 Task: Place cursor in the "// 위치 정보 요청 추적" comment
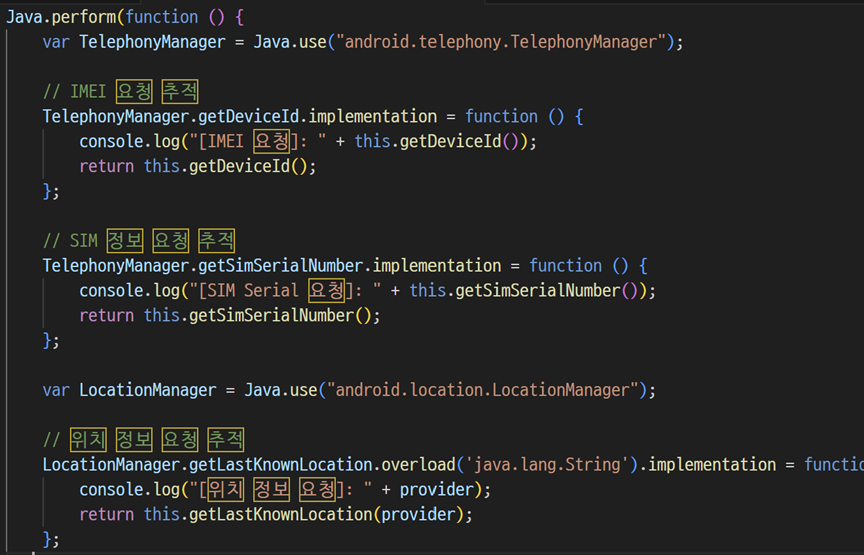143,440
